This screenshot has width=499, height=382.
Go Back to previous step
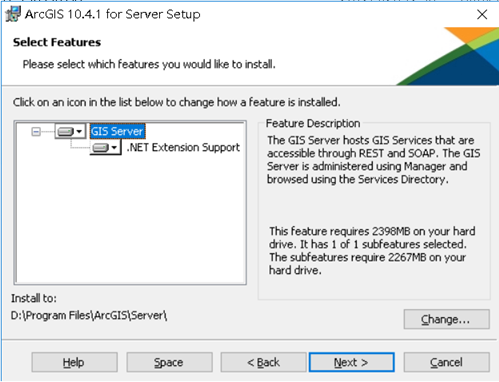pos(263,362)
